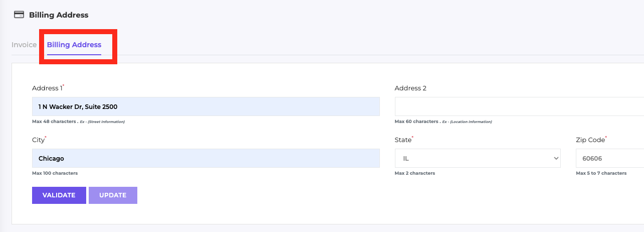Switch to the Invoice tab
644x232 pixels.
point(24,45)
